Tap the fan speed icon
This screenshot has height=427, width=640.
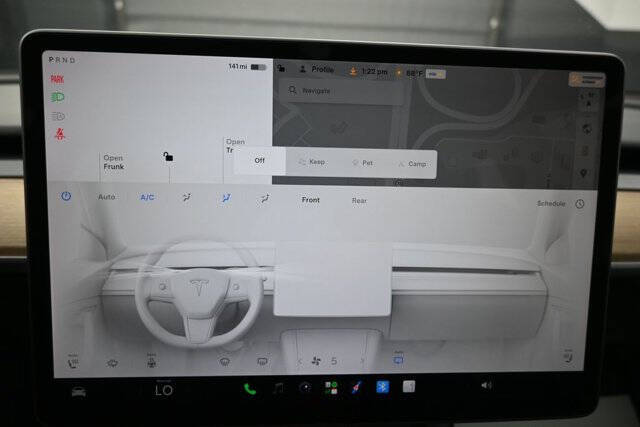pos(316,360)
